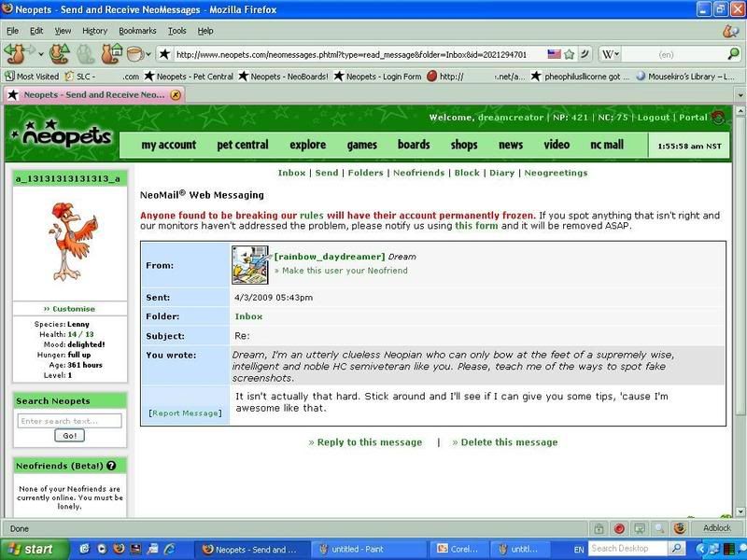The height and width of the screenshot is (560, 747).
Task: Open the Mousekiro's Library bookmark
Action: tap(684, 77)
